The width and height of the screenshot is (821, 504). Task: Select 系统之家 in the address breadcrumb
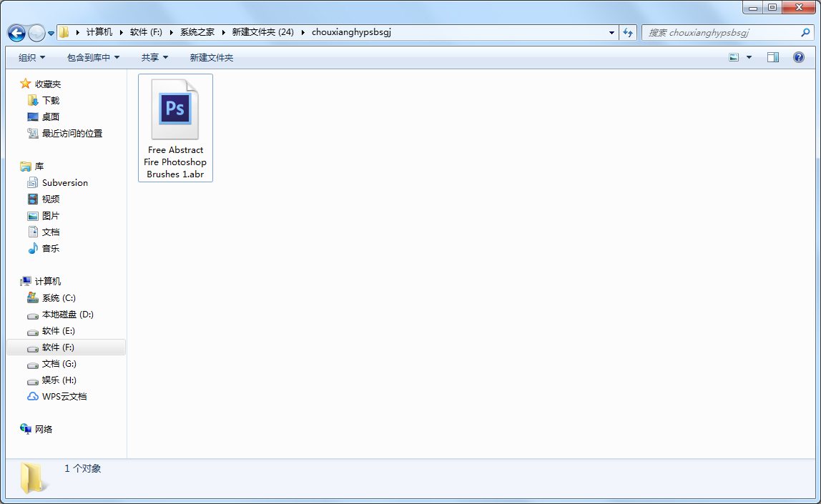[x=197, y=32]
